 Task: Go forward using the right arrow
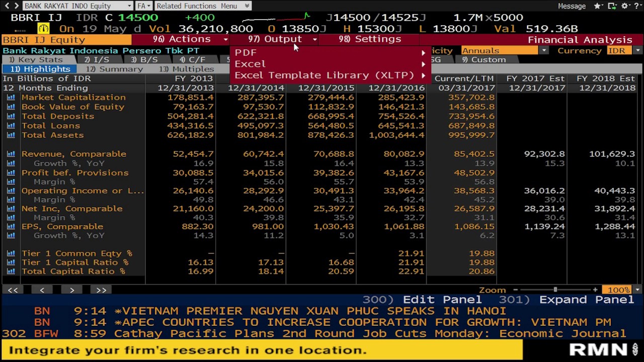point(16,6)
